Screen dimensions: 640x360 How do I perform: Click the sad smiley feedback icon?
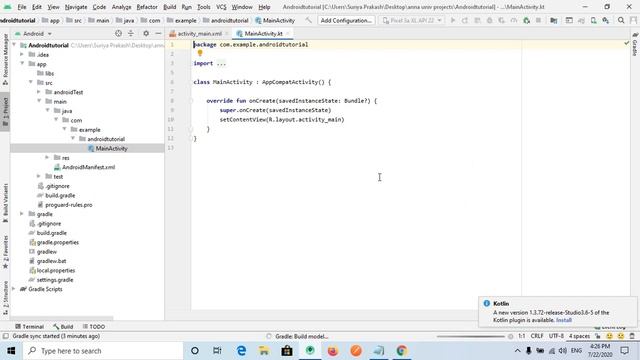point(621,336)
